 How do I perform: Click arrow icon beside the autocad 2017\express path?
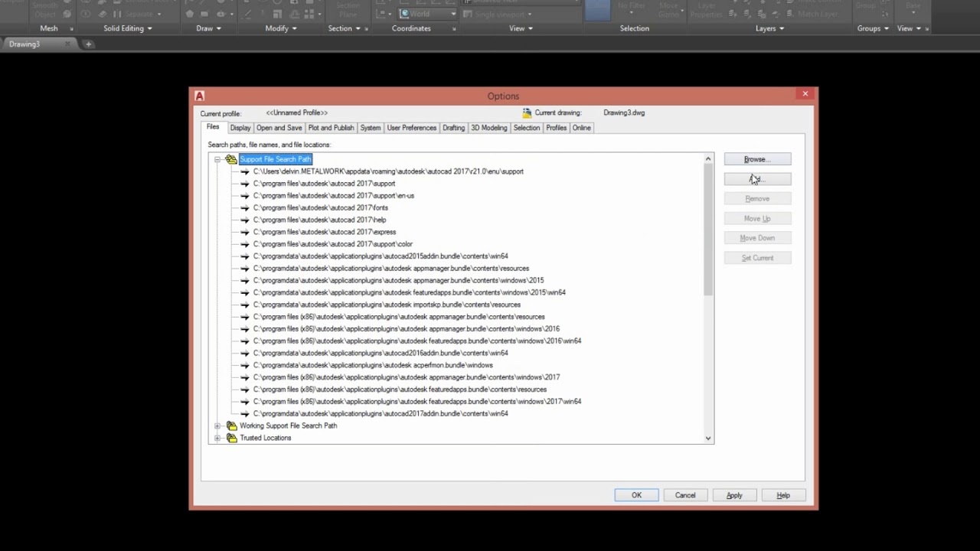click(x=245, y=232)
